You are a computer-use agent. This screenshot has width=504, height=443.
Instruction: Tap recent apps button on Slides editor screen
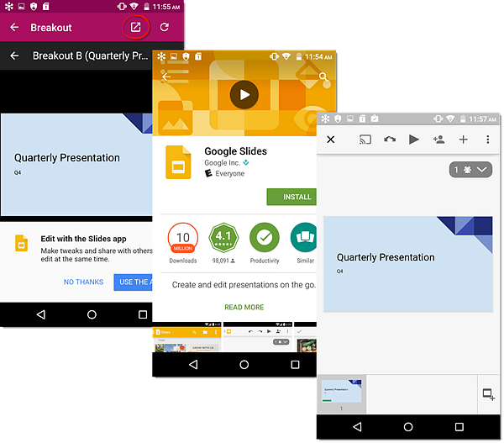459,427
